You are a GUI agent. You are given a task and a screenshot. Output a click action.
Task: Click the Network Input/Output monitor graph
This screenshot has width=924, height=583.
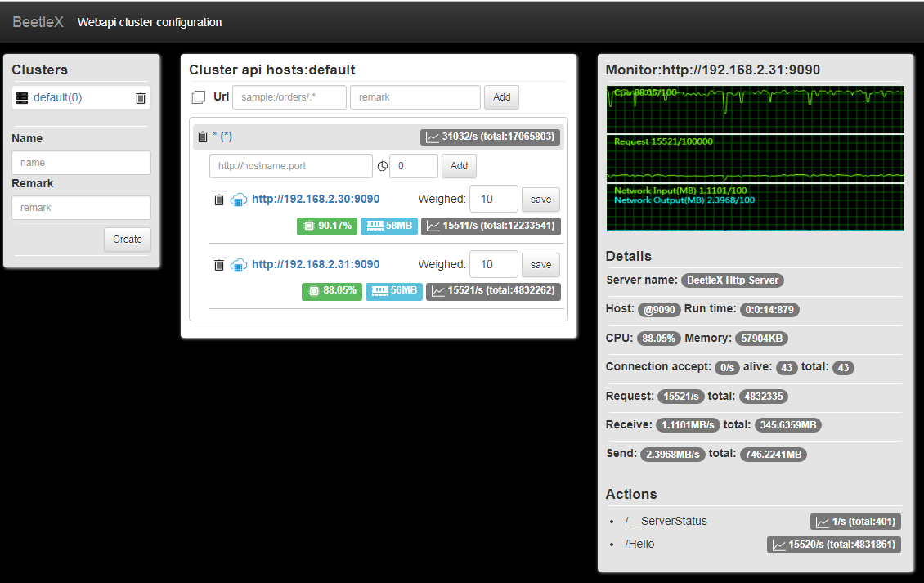coord(756,208)
